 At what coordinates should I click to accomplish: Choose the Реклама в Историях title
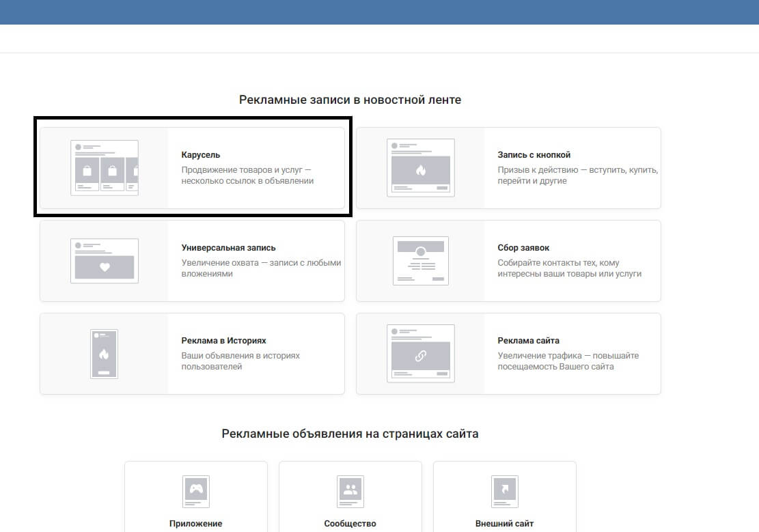(223, 341)
